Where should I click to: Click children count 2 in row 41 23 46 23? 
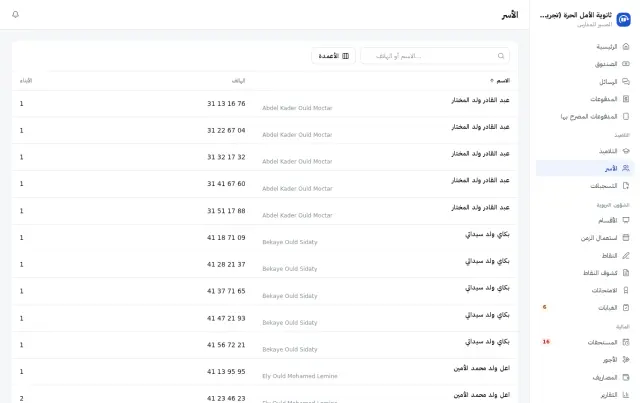pos(22,399)
